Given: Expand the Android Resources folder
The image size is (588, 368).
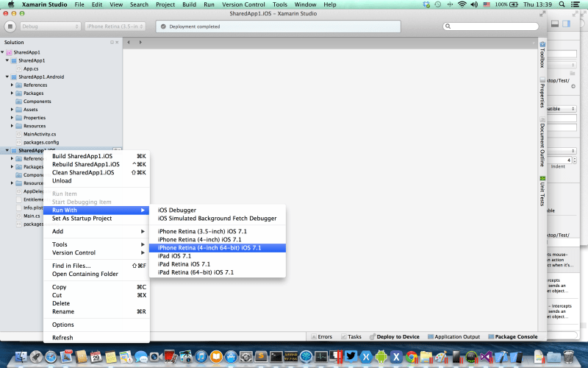Looking at the screenshot, I should point(12,126).
